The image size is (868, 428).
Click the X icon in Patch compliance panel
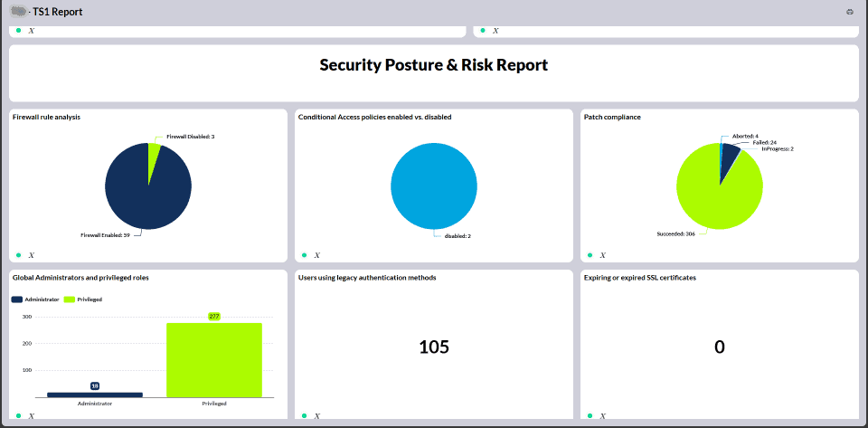tap(603, 255)
